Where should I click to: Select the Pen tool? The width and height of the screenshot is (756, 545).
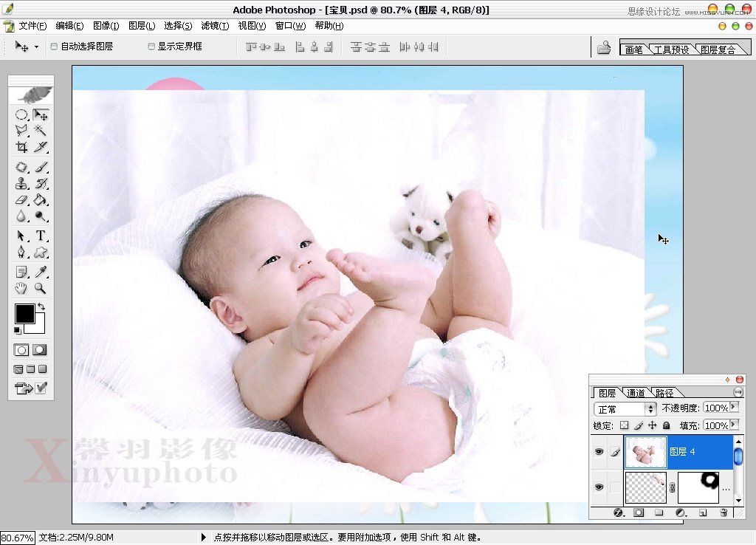[21, 252]
